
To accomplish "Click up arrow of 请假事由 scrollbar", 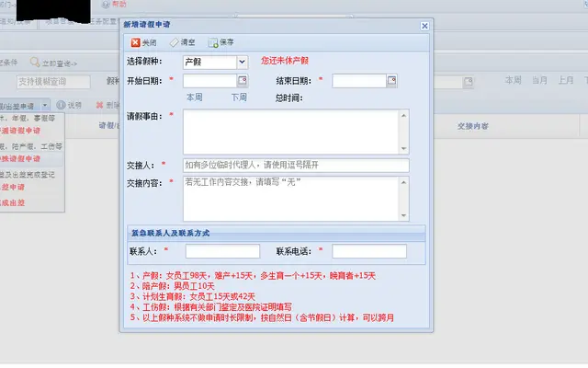I will click(x=403, y=115).
